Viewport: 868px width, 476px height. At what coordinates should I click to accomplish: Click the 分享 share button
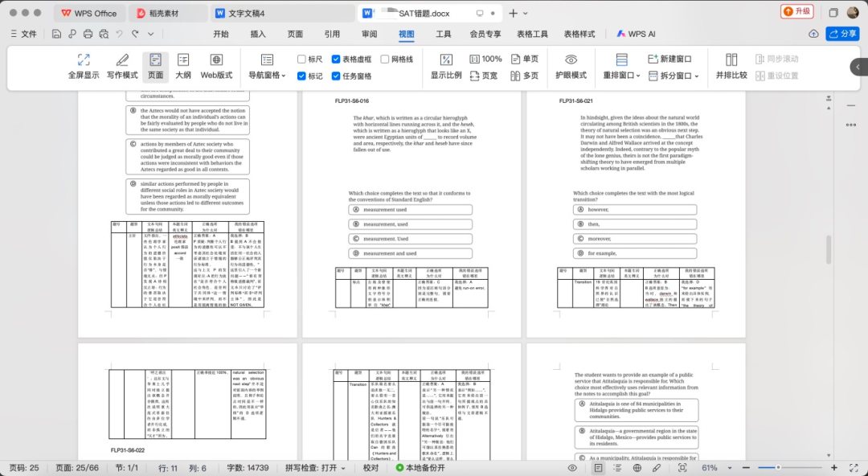pos(842,34)
